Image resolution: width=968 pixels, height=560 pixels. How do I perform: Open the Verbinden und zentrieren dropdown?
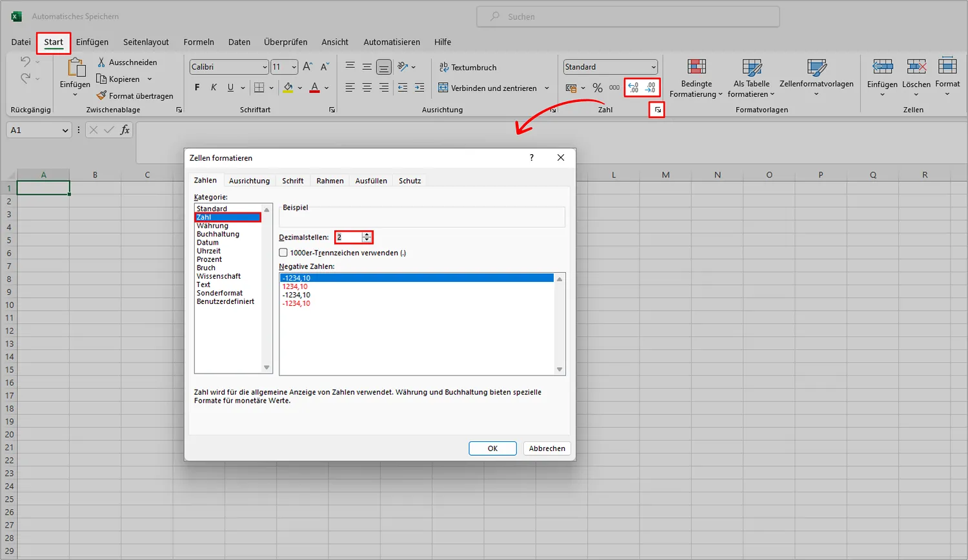(x=547, y=88)
